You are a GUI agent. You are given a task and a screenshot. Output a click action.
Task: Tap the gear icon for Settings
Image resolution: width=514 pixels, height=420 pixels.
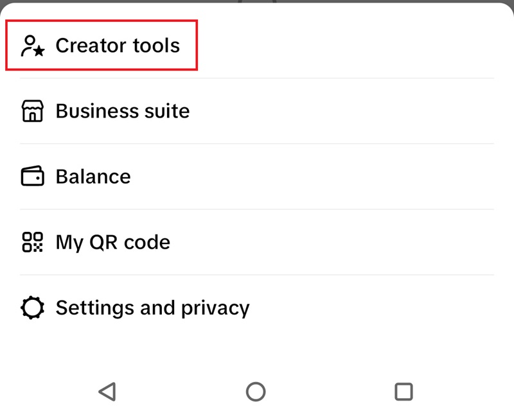tap(33, 308)
